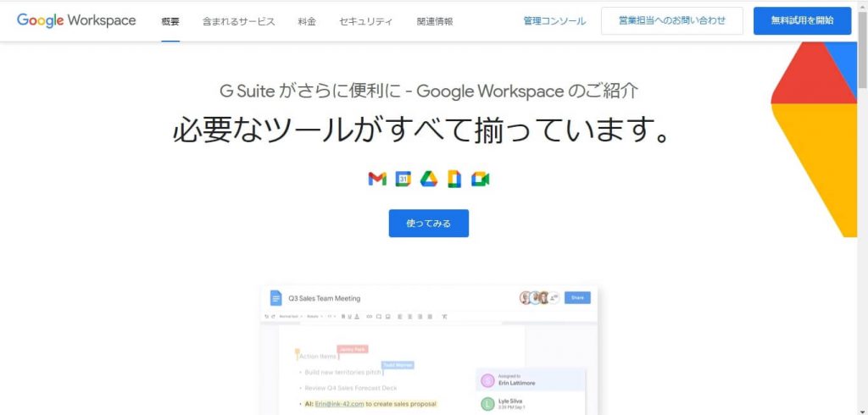Select the 概要 tab

click(170, 21)
